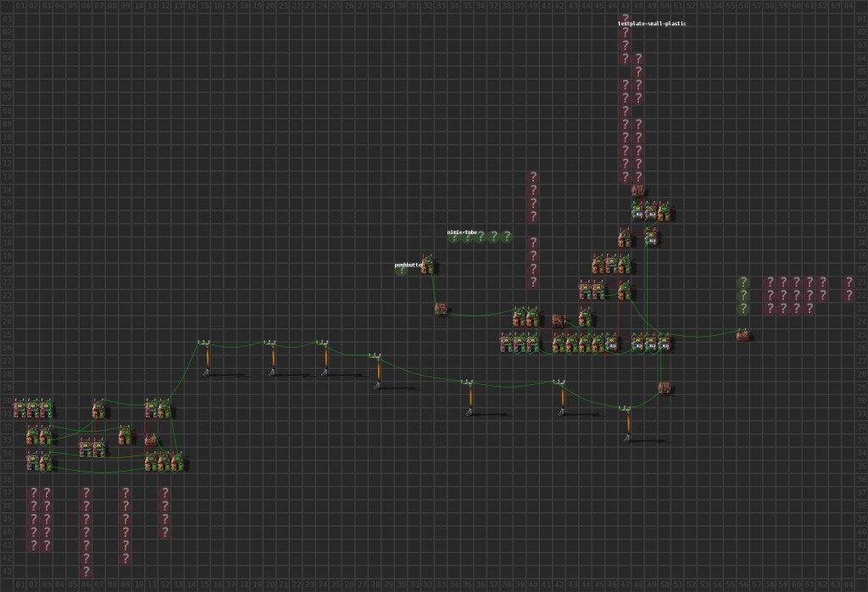Select the decider combinator beside the pushbutton label
Viewport: 868px width, 592px height.
(428, 265)
